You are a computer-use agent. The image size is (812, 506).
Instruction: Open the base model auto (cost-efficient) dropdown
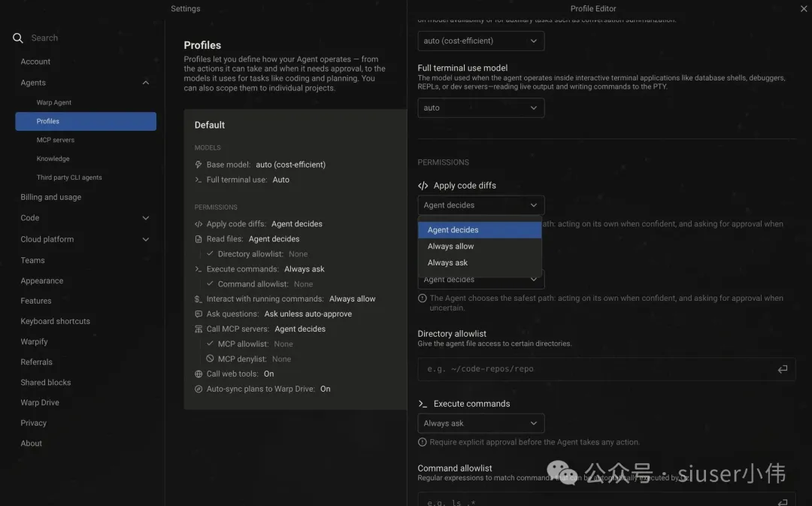(481, 41)
